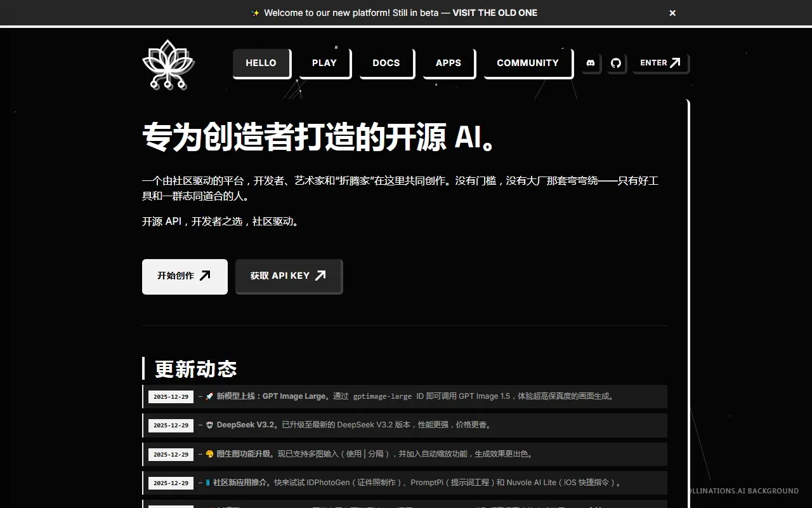812x508 pixels.
Task: Switch to the APPS tab
Action: click(x=448, y=63)
